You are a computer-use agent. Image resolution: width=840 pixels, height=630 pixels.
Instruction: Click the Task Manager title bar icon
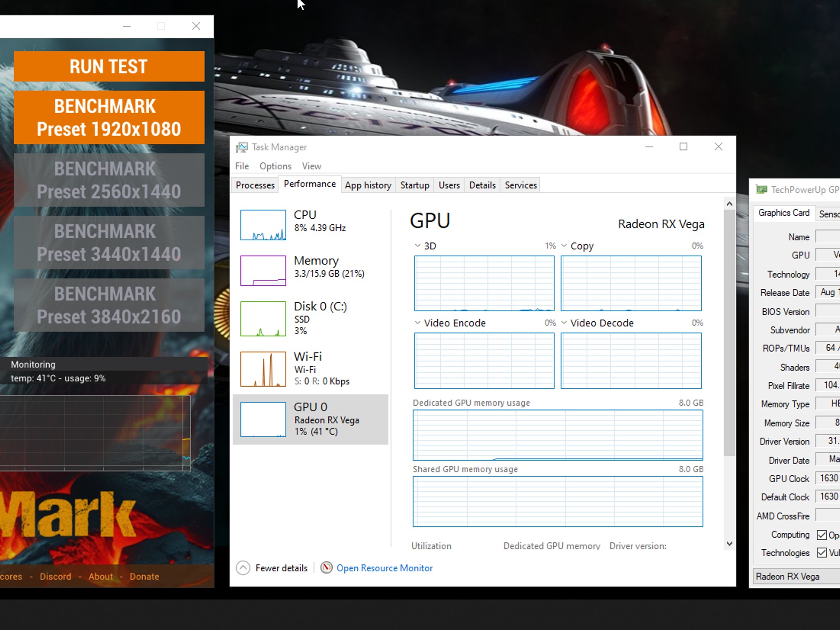click(x=242, y=147)
